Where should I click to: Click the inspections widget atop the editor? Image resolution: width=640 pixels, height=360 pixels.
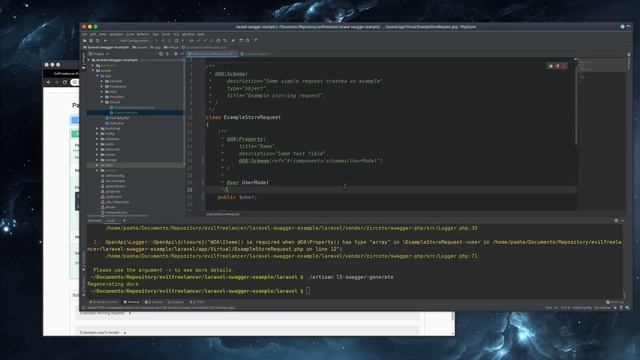click(x=557, y=66)
